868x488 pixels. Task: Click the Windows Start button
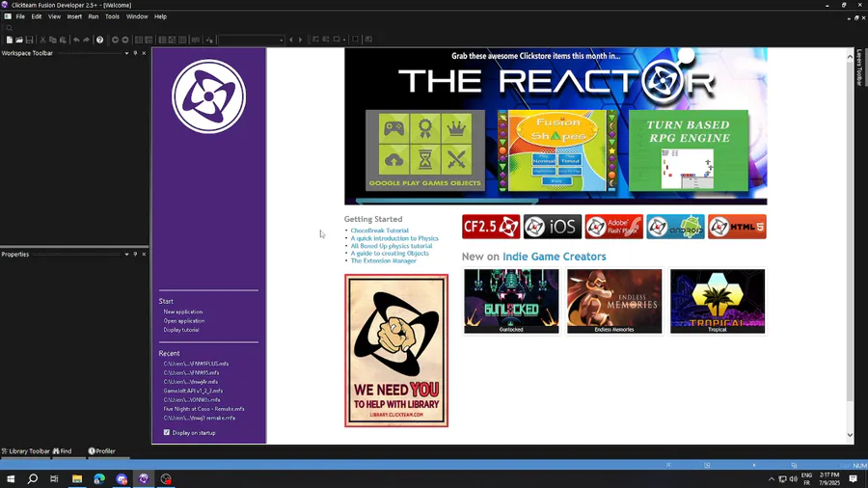[10, 478]
